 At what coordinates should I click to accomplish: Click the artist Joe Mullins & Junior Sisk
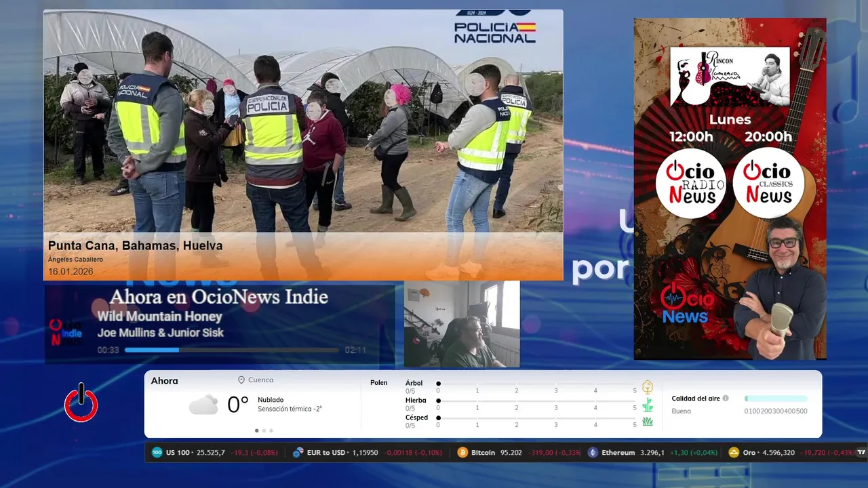160,333
